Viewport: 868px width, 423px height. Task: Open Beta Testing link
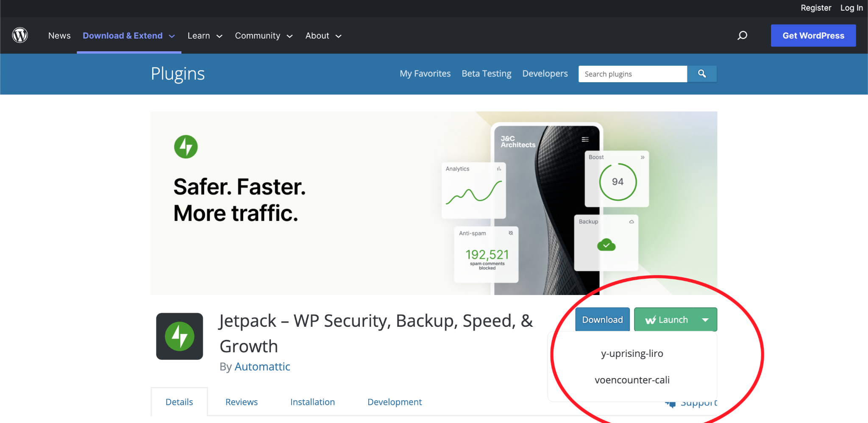[x=487, y=74]
